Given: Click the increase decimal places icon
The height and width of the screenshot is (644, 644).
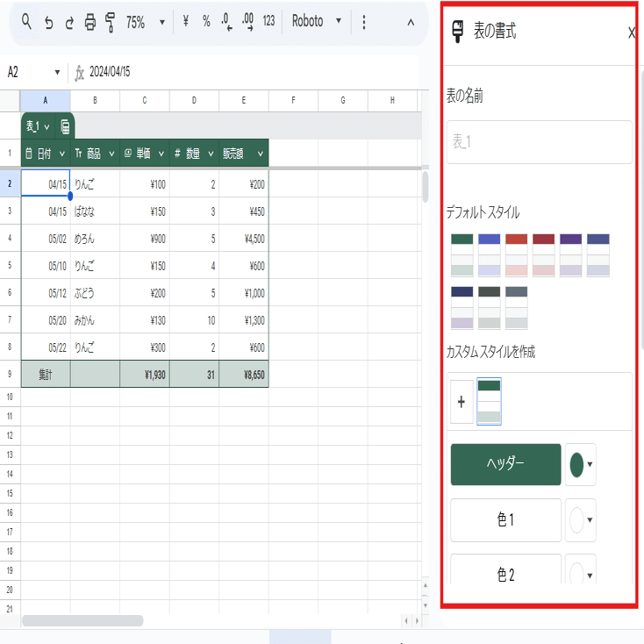Looking at the screenshot, I should click(x=247, y=22).
